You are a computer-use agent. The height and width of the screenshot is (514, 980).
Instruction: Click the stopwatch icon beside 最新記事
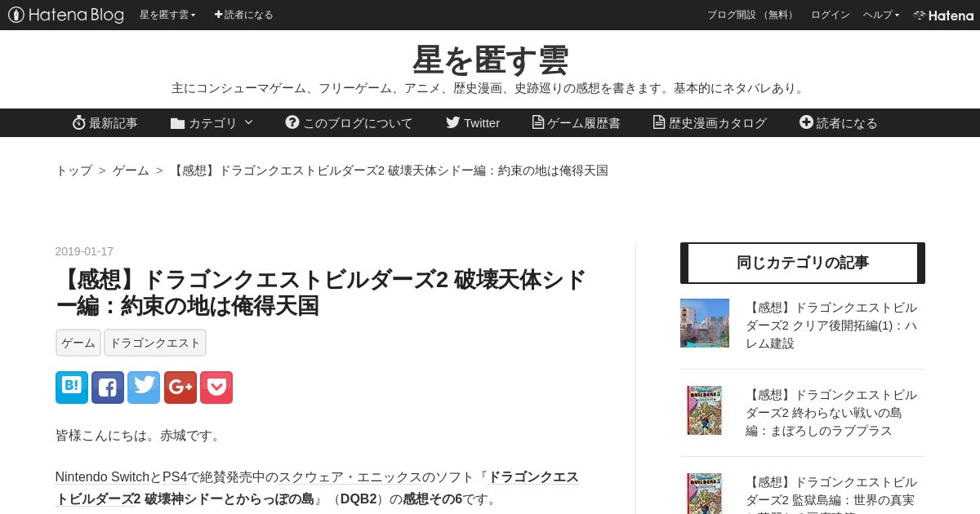click(79, 122)
